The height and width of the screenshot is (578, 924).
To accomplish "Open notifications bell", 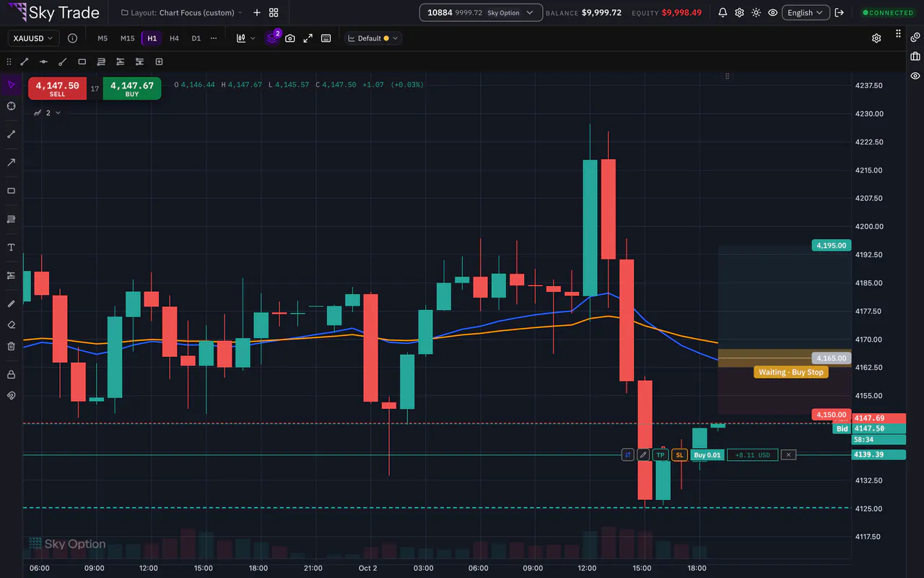I will point(723,12).
